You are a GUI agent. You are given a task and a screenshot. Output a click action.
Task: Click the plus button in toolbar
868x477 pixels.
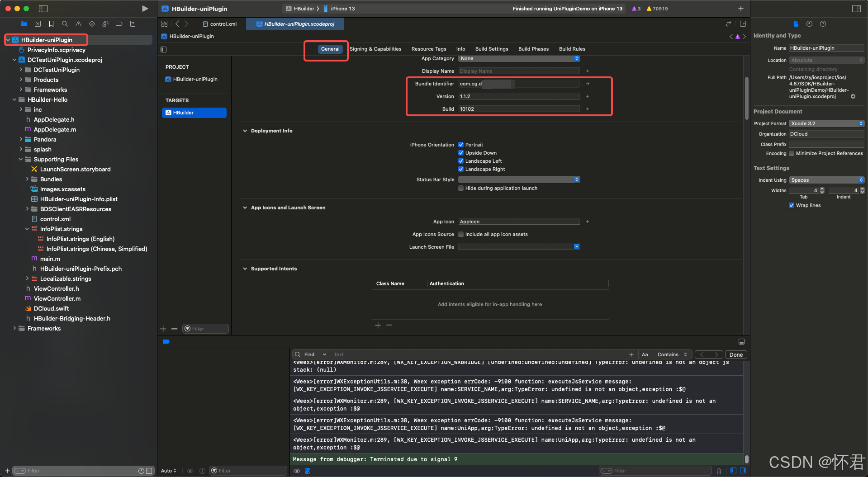[741, 9]
